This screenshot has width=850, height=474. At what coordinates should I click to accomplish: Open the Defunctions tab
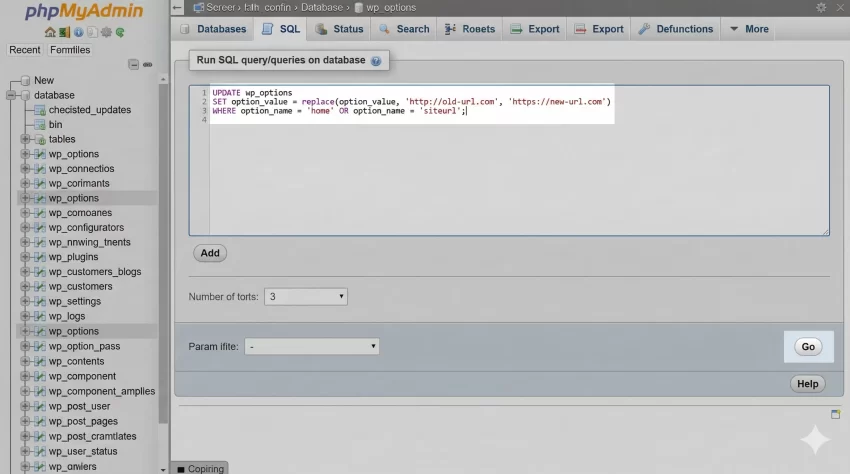[675, 29]
